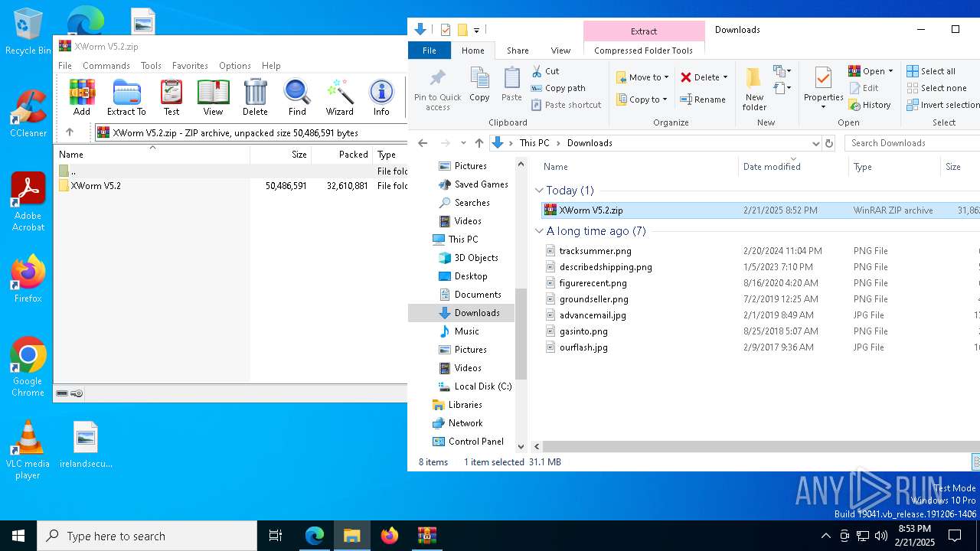This screenshot has height=551, width=980.
Task: Click the Search Downloads field
Action: [913, 143]
